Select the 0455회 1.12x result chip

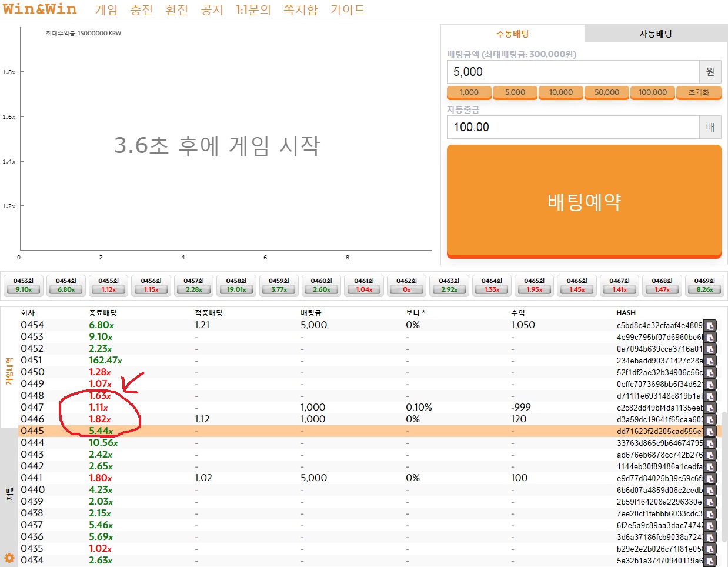tap(109, 285)
